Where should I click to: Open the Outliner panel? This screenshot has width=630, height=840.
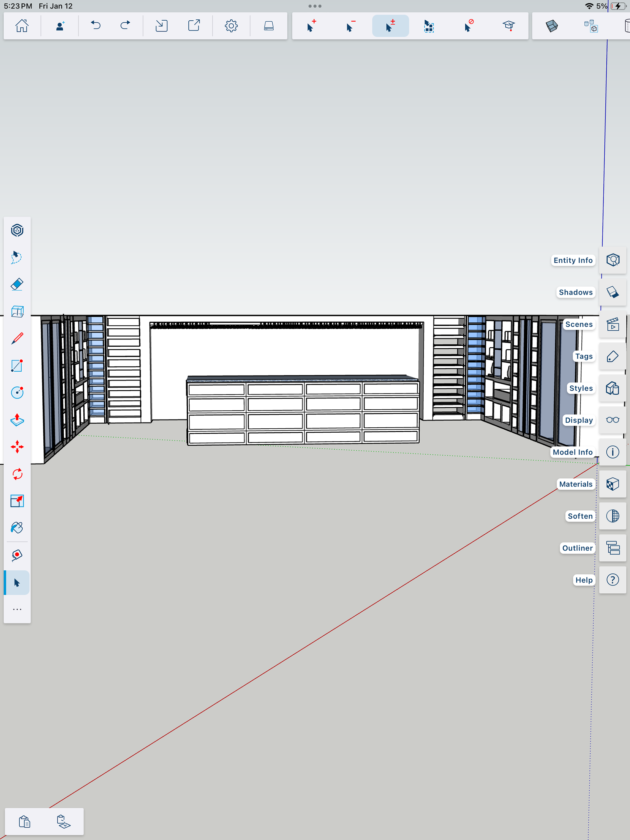[613, 548]
